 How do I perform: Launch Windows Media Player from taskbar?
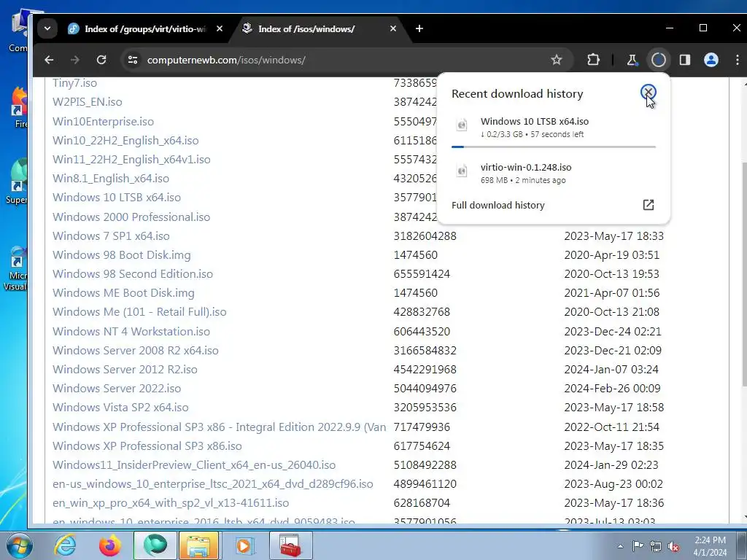coord(244,545)
